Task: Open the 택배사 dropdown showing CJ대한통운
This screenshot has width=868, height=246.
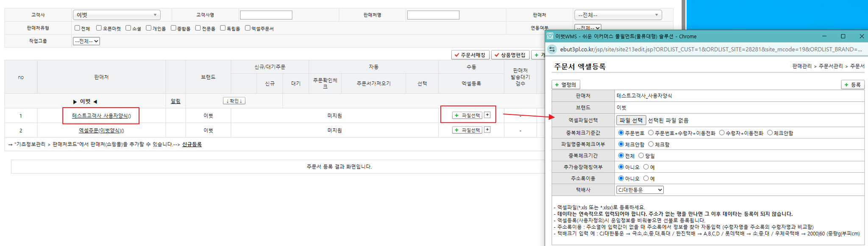Action: (x=640, y=190)
